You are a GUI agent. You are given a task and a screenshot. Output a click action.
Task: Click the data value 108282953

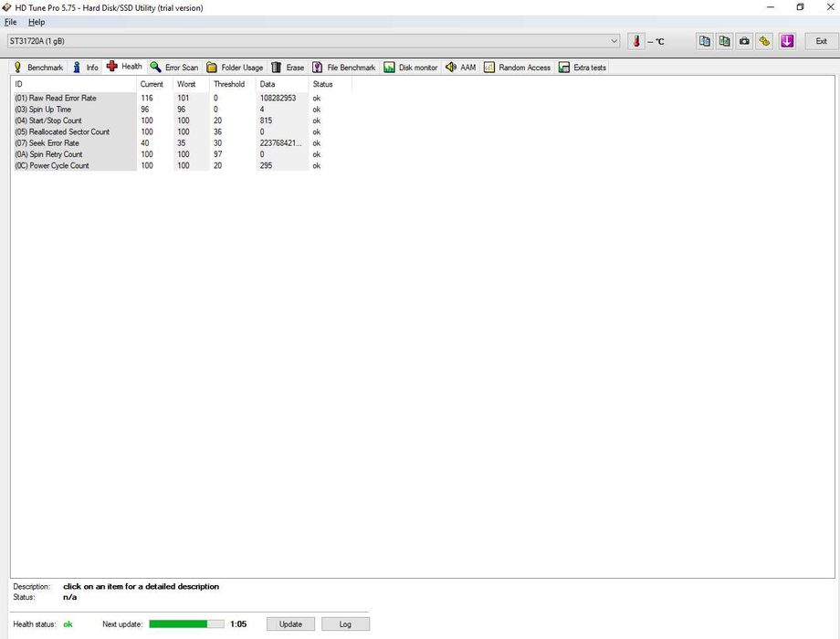(x=278, y=98)
